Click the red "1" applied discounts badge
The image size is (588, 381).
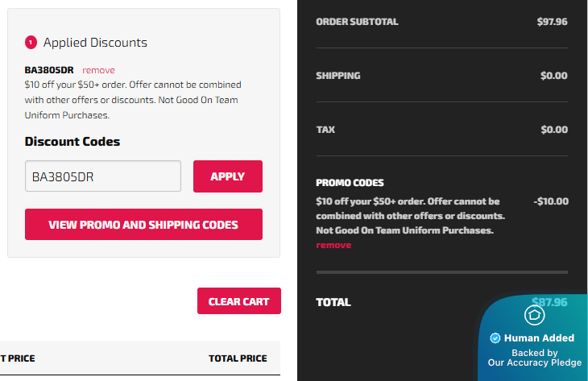31,43
